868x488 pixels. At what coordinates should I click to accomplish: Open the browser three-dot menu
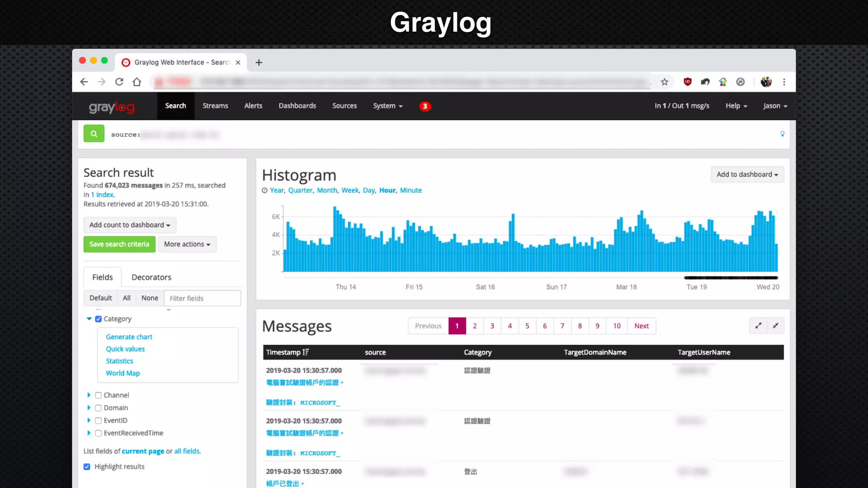tap(784, 82)
